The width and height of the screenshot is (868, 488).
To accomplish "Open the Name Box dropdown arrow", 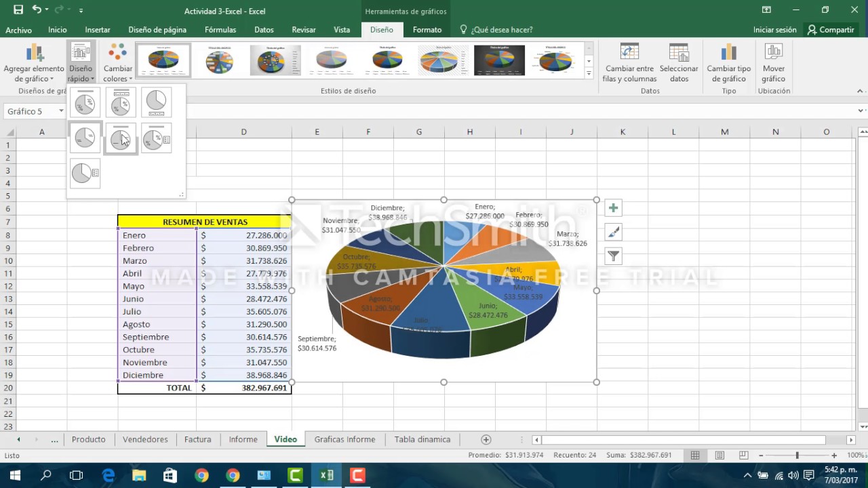I will tap(61, 111).
